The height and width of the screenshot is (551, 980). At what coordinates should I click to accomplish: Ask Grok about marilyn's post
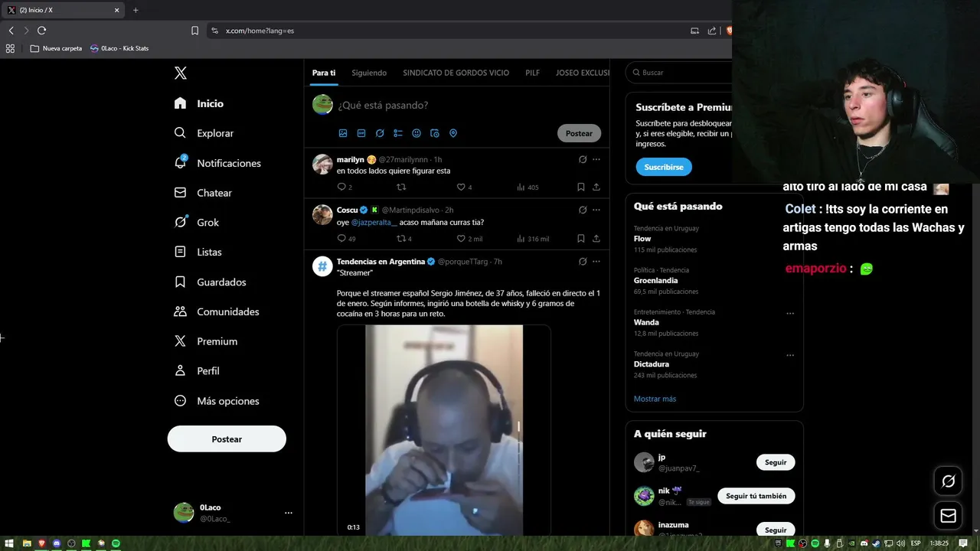[583, 159]
